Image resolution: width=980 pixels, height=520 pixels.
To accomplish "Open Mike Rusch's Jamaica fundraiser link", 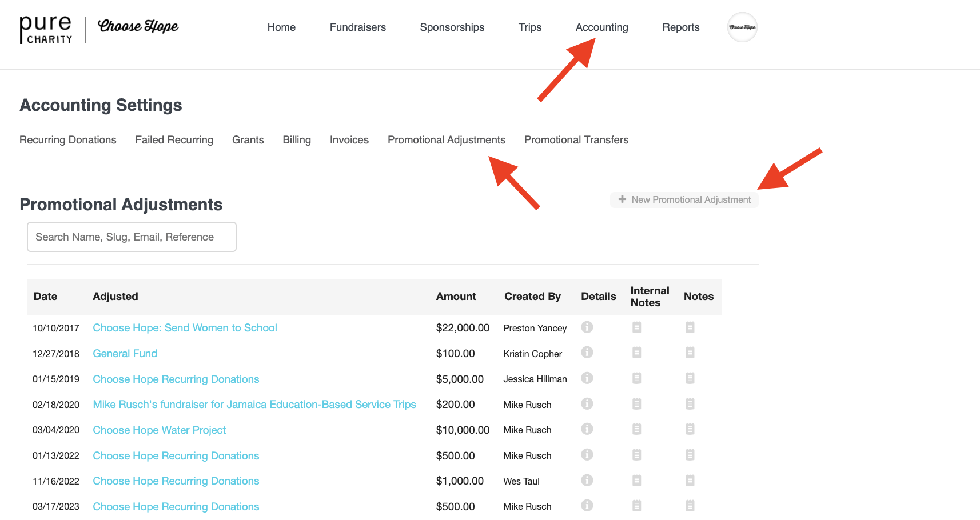I will pyautogui.click(x=254, y=405).
